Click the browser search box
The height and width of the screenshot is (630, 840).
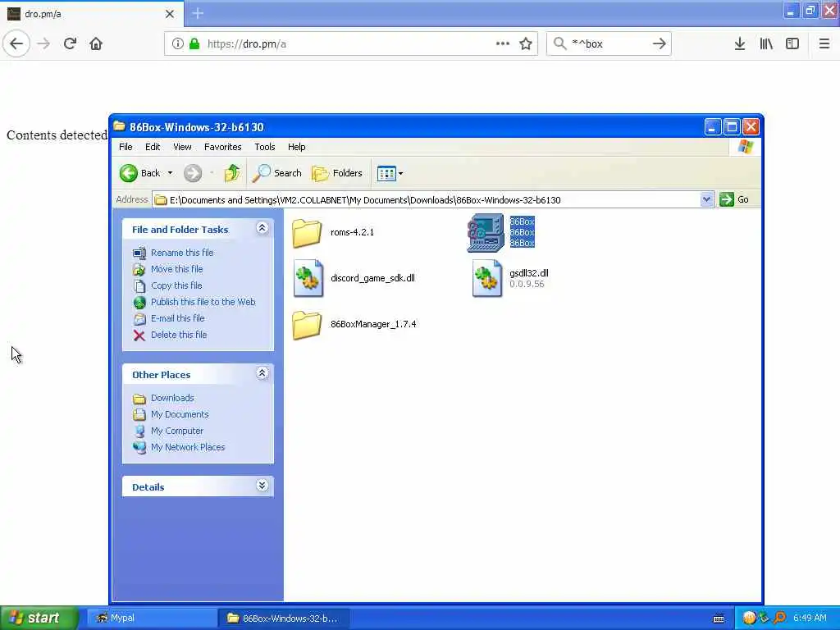click(x=608, y=43)
